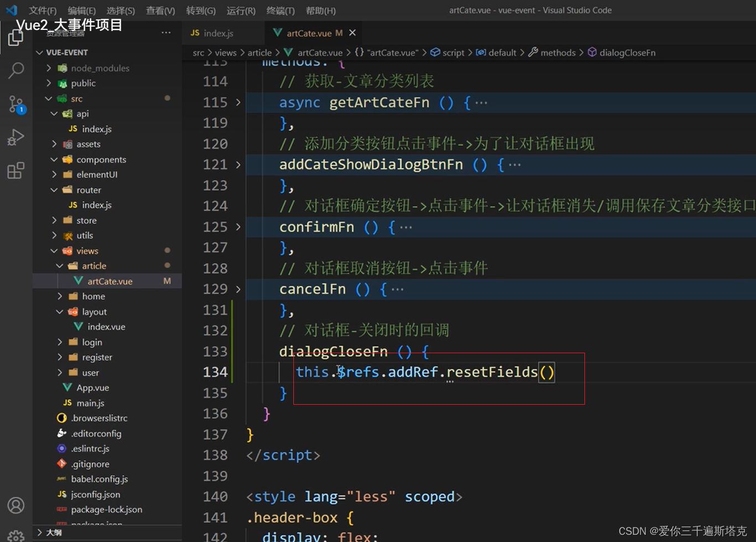Viewport: 756px width, 542px height.
Task: Open index.js under router folder
Action: pos(107,205)
